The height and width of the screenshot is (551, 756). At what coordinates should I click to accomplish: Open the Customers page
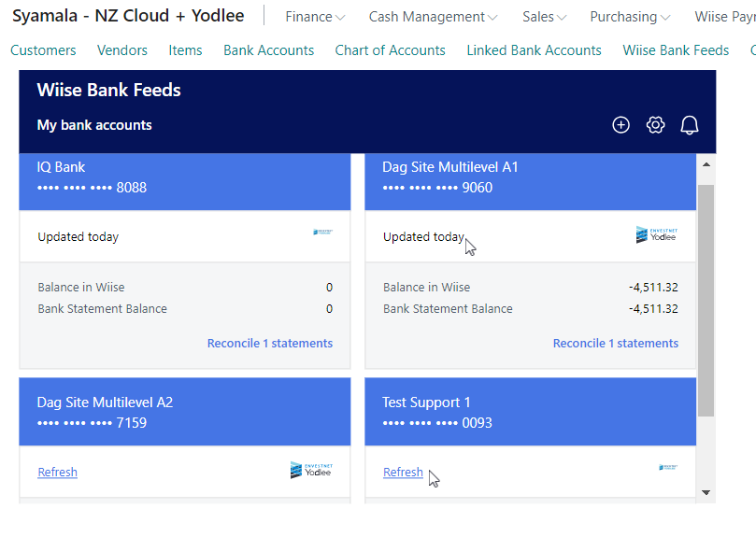[x=43, y=50]
